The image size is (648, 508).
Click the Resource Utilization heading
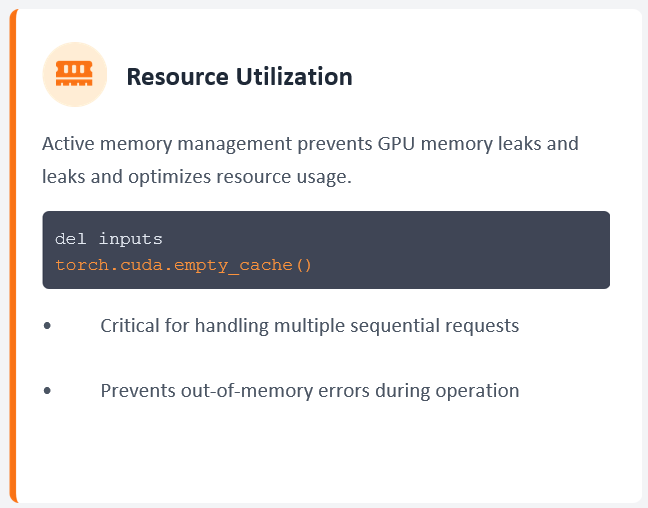[239, 77]
